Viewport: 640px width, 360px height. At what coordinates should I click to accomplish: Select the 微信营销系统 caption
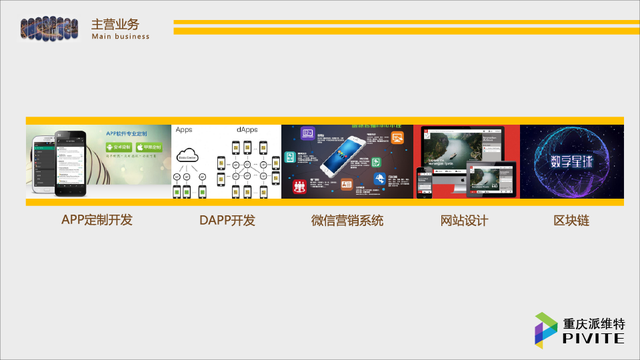(x=347, y=221)
